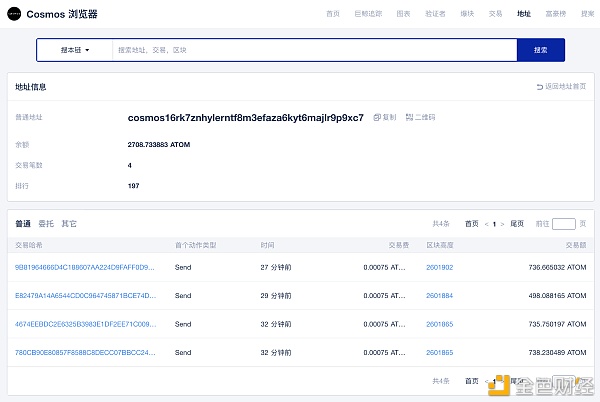Click the 返回地址首页 return link
The height and width of the screenshot is (402, 600).
(561, 87)
